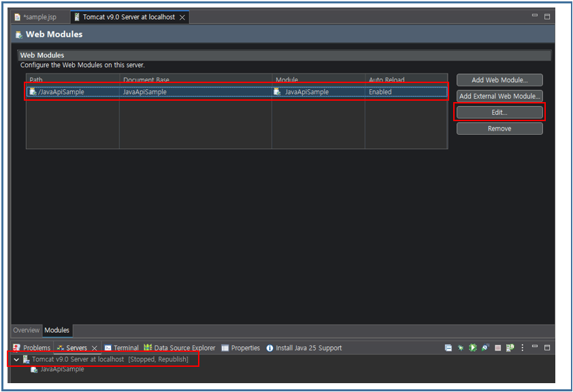The width and height of the screenshot is (573, 392).
Task: Click the Collapse All icon in Servers view
Action: [x=448, y=347]
